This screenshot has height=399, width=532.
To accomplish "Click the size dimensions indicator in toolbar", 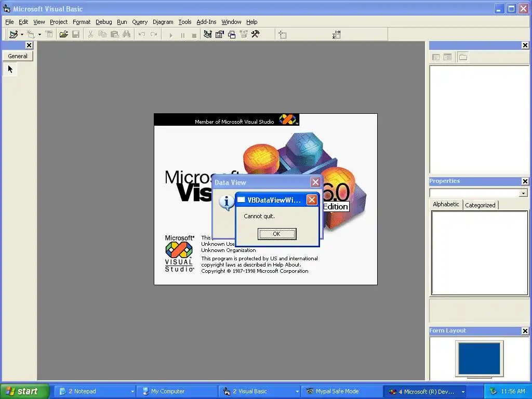I will (x=336, y=35).
